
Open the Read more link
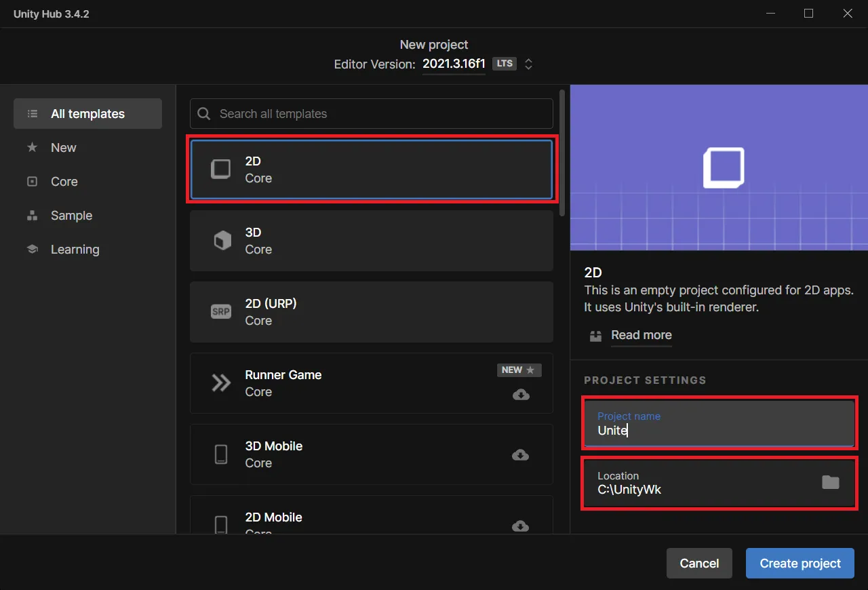[641, 335]
